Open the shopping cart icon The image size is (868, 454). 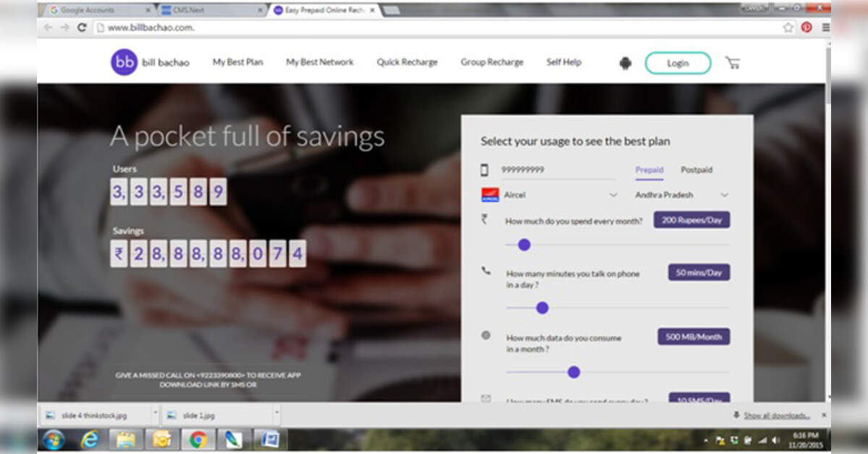point(733,63)
